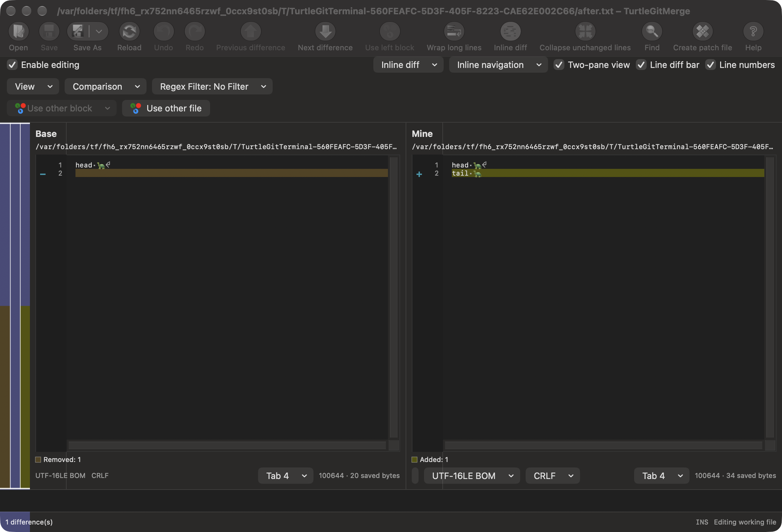Image resolution: width=782 pixels, height=532 pixels.
Task: Click the Inline diff toolbar icon
Action: 510,32
